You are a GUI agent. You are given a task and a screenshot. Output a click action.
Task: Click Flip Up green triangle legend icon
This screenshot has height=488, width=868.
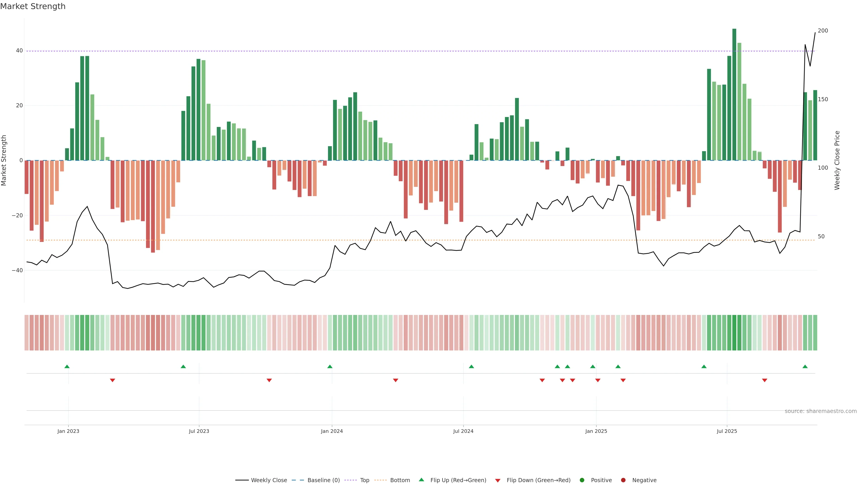click(x=421, y=480)
